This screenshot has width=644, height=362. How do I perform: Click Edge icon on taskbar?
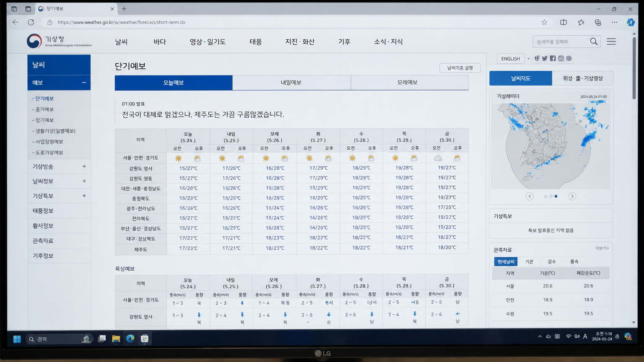pos(130,339)
